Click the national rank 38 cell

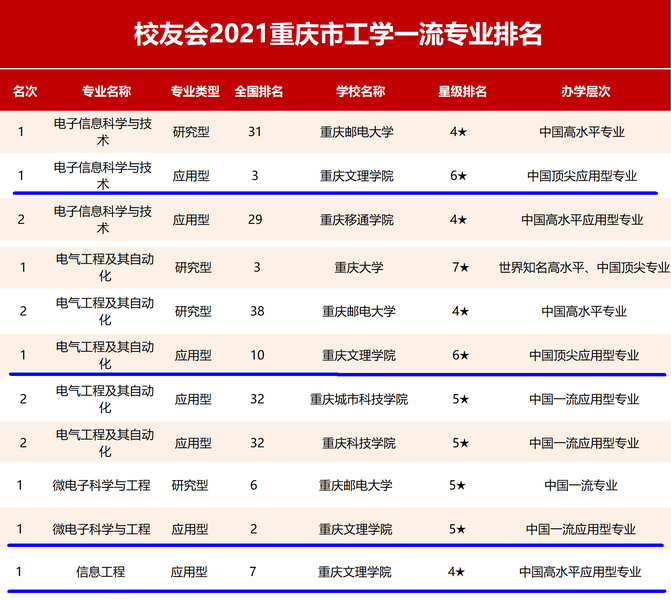[x=256, y=311]
